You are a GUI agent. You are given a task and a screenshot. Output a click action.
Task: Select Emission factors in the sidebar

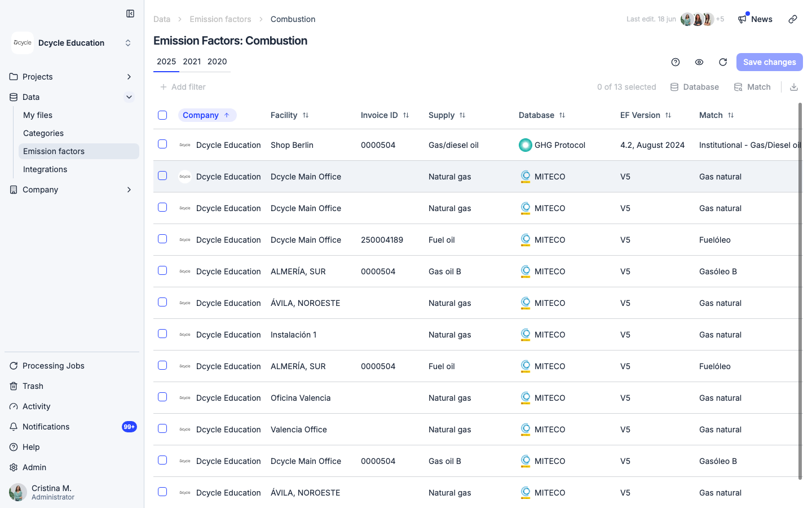[x=79, y=151]
